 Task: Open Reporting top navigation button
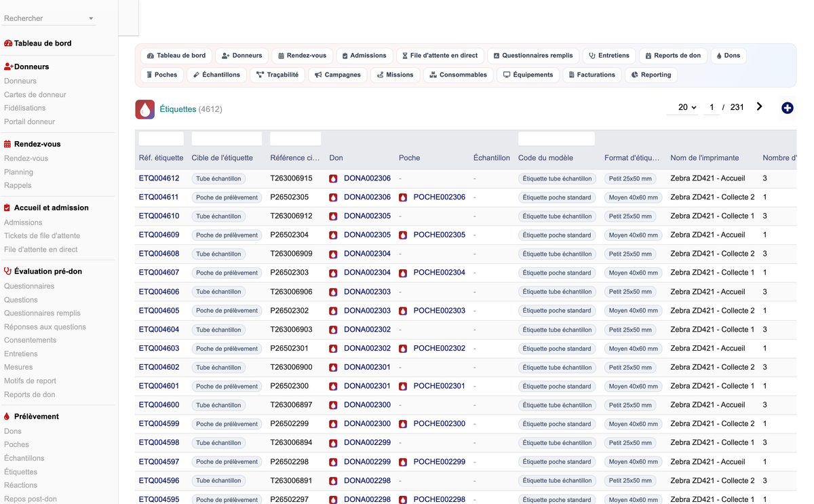651,75
